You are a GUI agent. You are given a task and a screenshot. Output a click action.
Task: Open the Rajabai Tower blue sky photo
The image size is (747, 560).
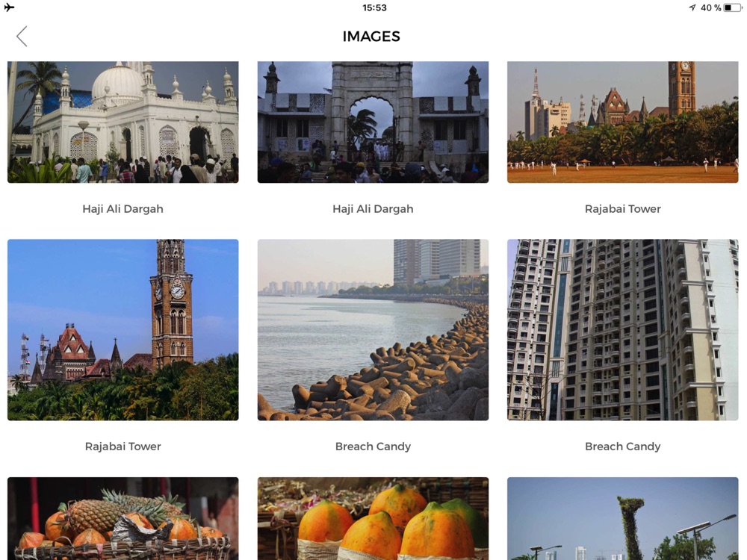123,329
